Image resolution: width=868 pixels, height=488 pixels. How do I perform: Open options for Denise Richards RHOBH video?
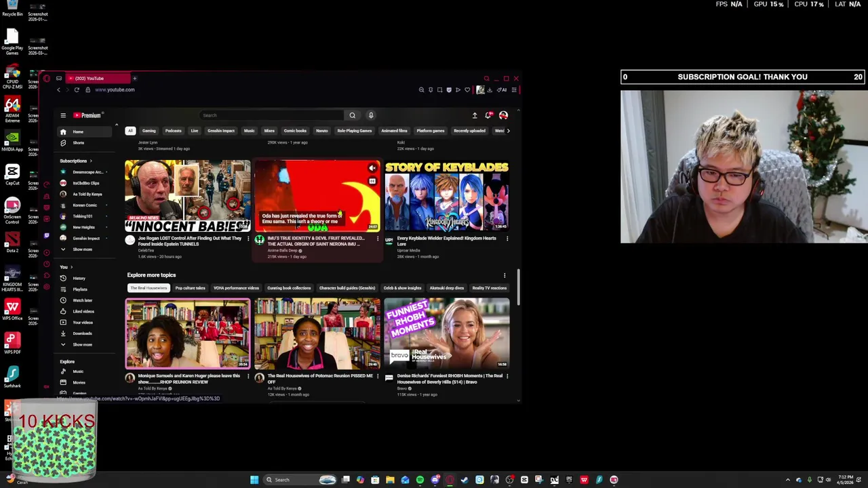coord(507,376)
